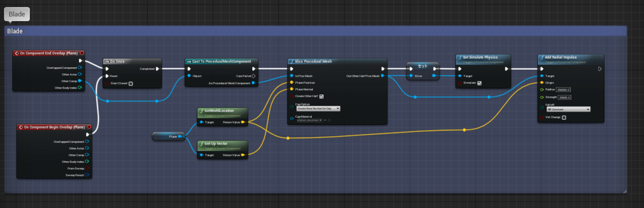Screen dimensions: 644x208
Task: Click the Target pin on Get Up Vector node
Action: pyautogui.click(x=201, y=155)
